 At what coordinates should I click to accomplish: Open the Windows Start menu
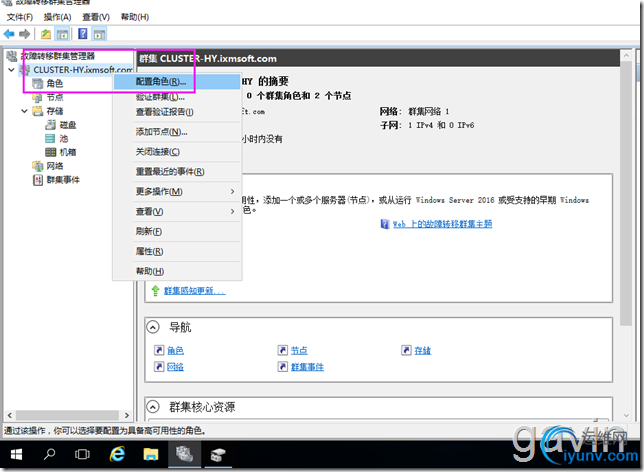(x=16, y=454)
